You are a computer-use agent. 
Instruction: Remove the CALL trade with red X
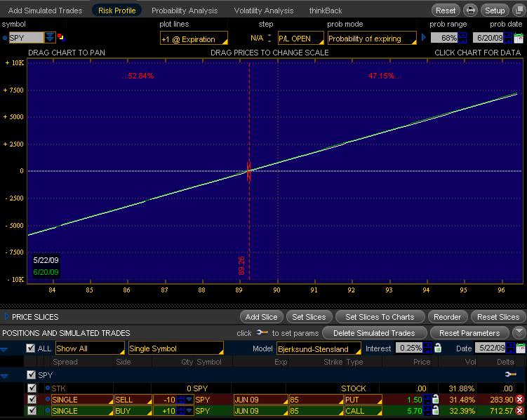[x=519, y=411]
